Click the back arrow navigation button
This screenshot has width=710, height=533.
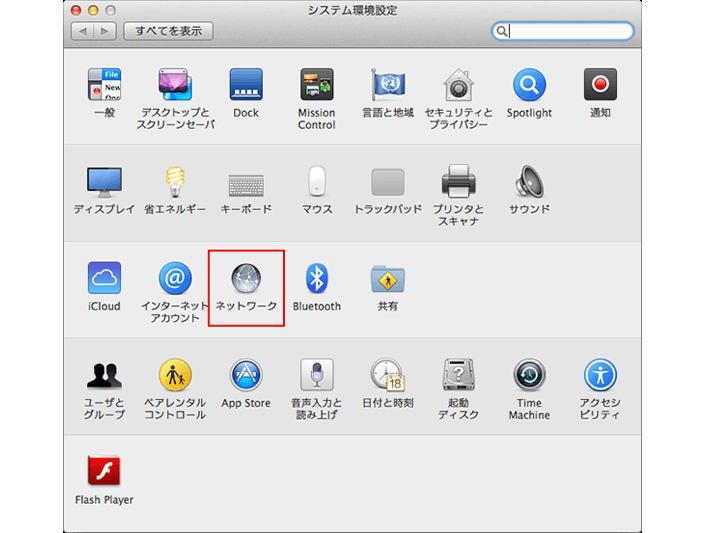(x=83, y=31)
